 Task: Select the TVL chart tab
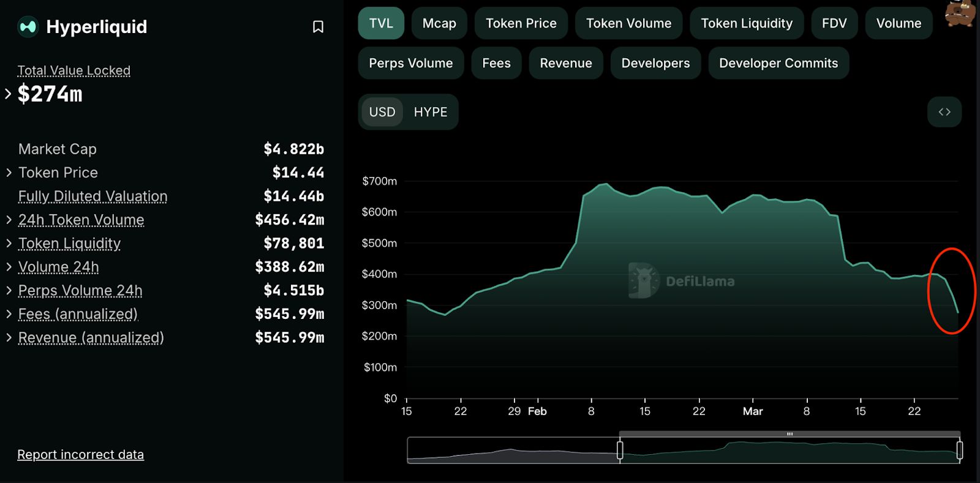click(380, 23)
